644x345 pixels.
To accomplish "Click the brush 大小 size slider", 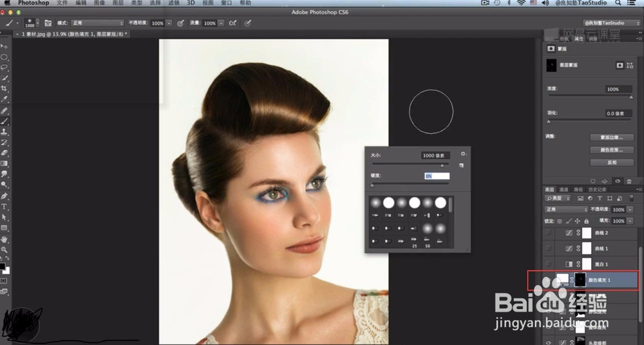I will pos(410,165).
